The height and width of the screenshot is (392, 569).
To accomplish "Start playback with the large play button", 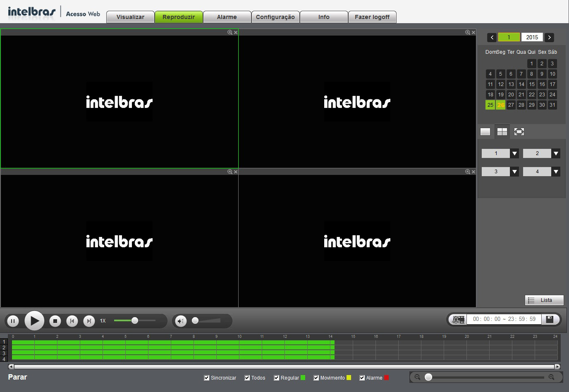I will [x=34, y=321].
